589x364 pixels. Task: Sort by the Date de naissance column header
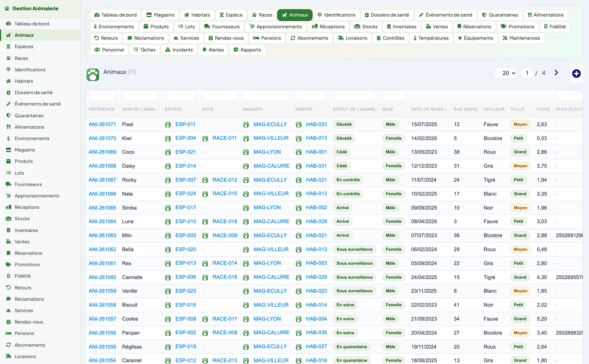click(429, 109)
